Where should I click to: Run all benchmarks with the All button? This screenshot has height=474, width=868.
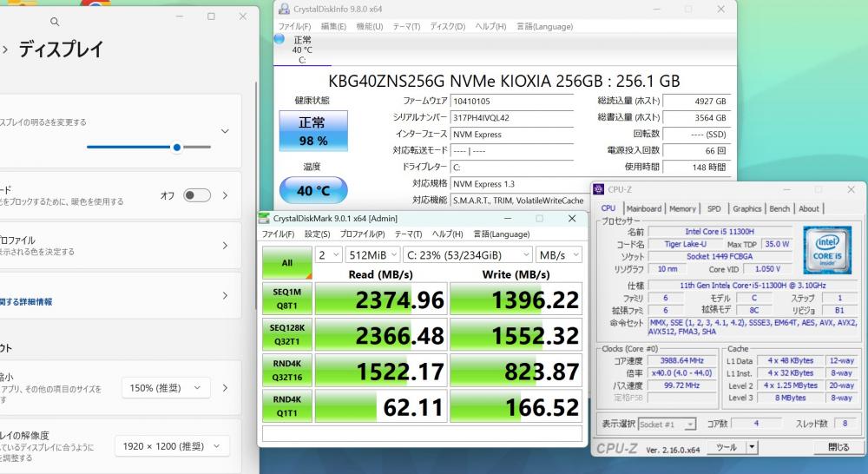click(286, 262)
